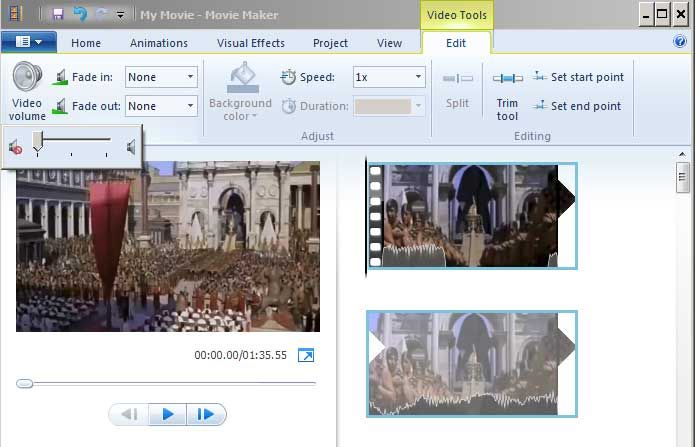Viewport: 695px width, 447px height.
Task: Click the video preview monitor
Action: pos(168,246)
